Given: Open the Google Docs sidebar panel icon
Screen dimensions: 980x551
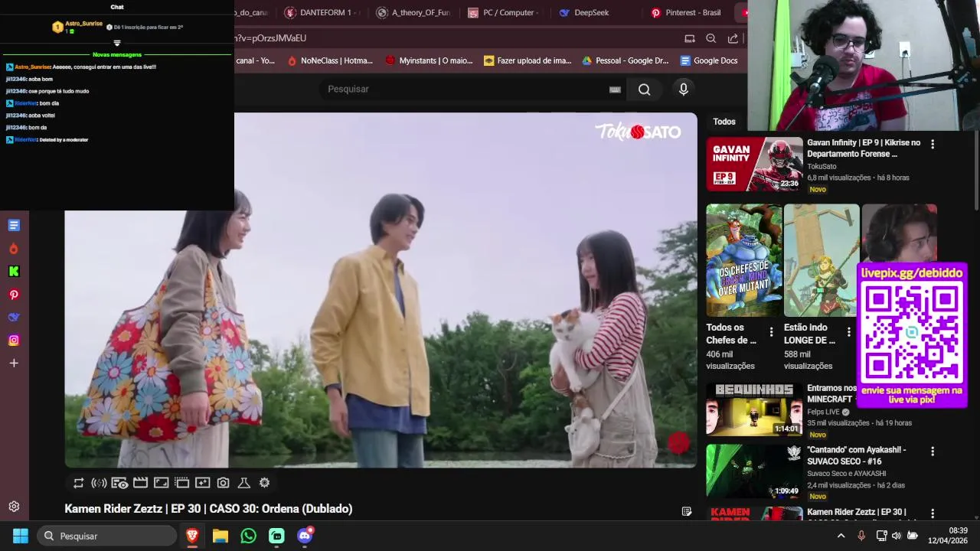Looking at the screenshot, I should pos(14,225).
